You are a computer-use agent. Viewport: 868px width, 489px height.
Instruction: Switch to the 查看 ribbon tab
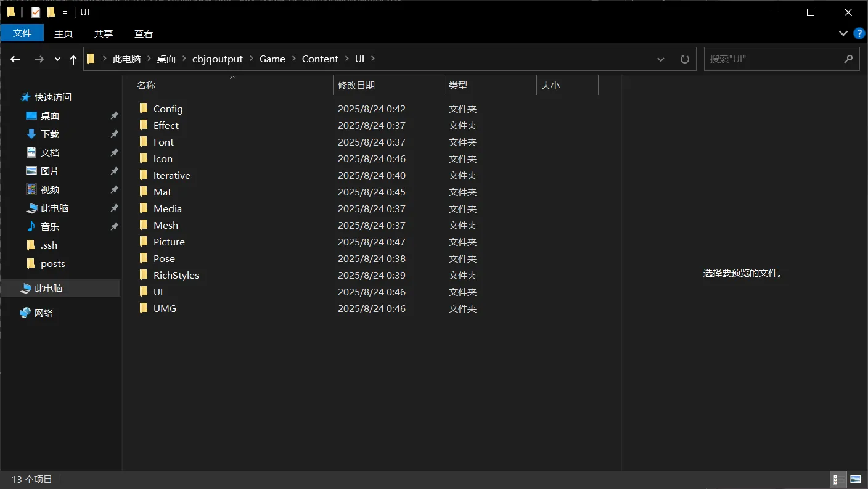(x=144, y=33)
